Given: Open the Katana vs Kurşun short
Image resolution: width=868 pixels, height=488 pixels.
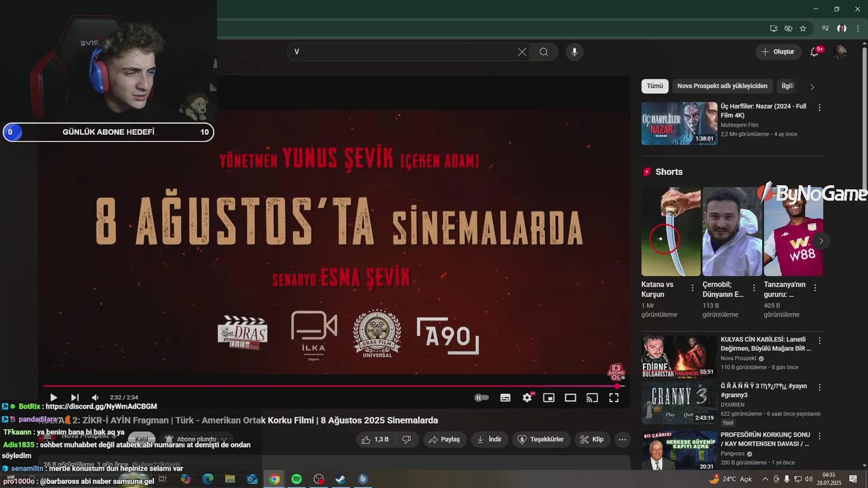Looking at the screenshot, I should click(671, 232).
